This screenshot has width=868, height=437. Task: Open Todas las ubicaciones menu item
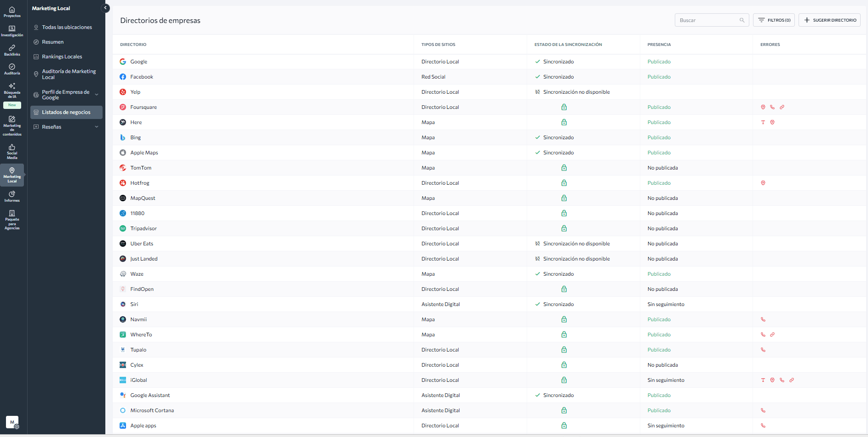click(x=67, y=27)
